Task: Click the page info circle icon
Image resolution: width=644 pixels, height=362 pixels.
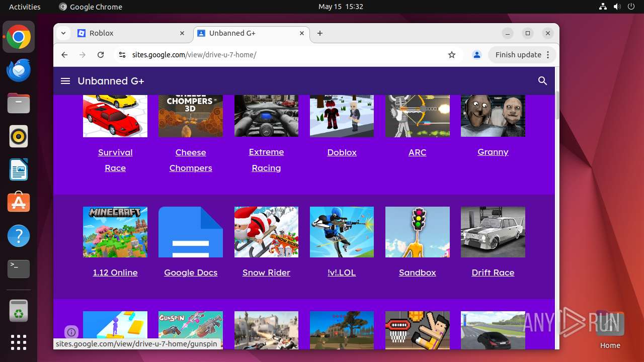Action: pos(71,332)
